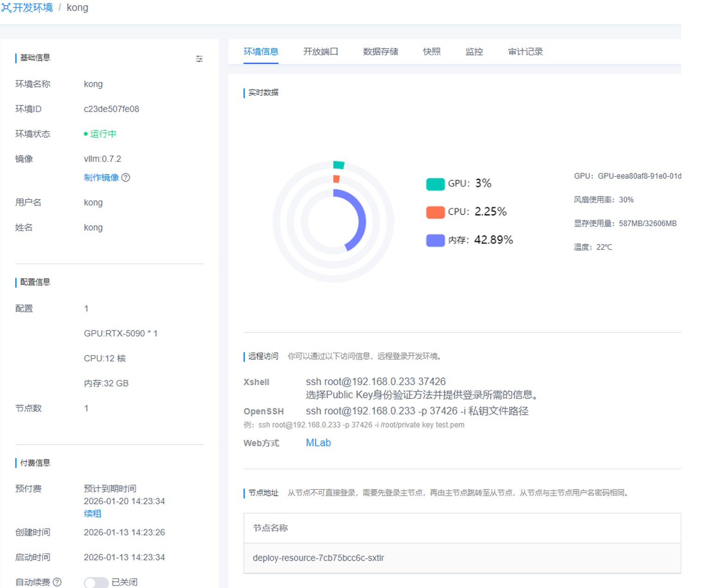Click the basic info settings sliders icon

click(x=199, y=59)
